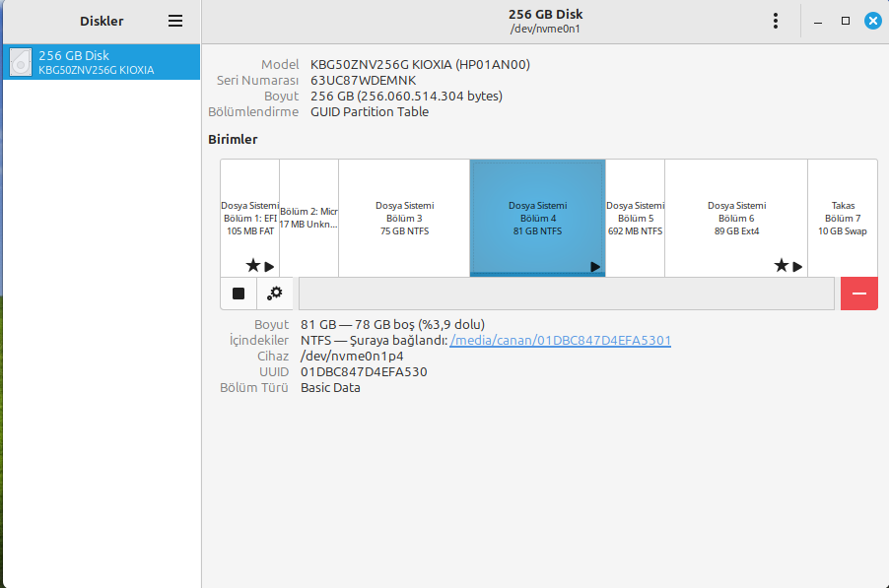Click star icon on EFI partition

pyautogui.click(x=253, y=265)
